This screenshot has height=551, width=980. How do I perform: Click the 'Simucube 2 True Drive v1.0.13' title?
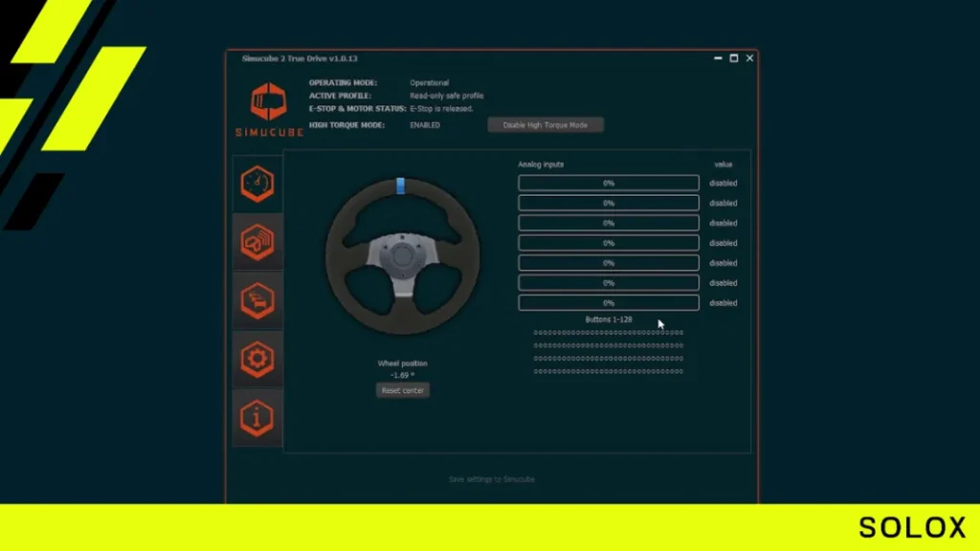[300, 58]
